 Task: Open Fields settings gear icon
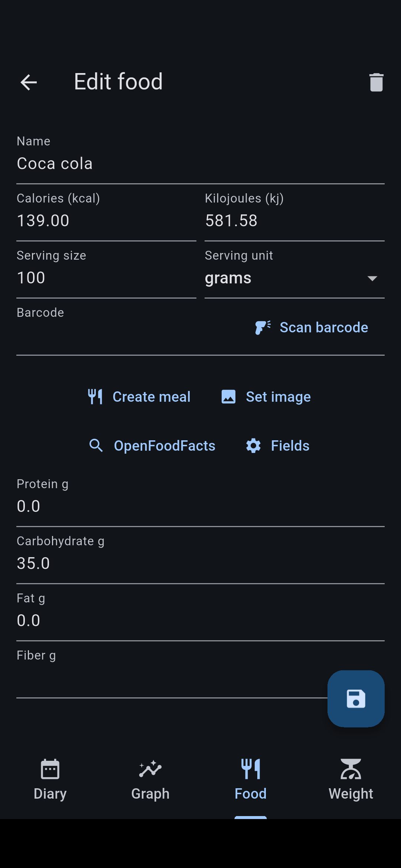pyautogui.click(x=253, y=445)
